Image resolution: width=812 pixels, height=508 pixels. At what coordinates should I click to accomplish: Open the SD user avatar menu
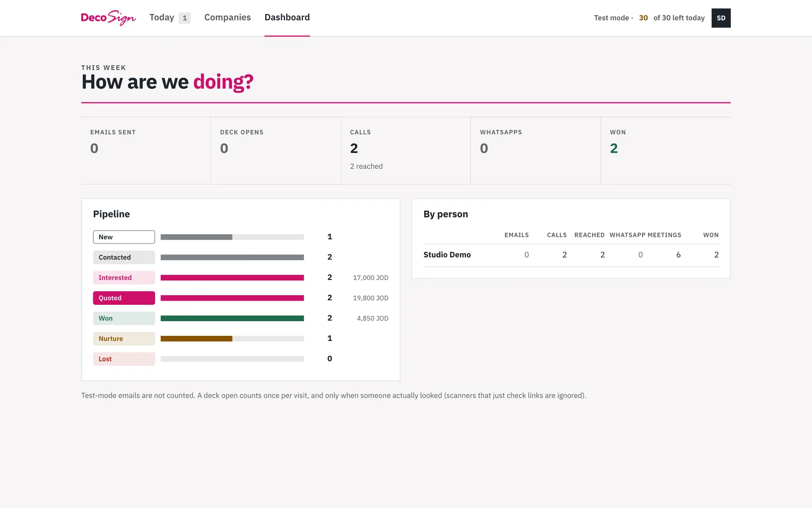pyautogui.click(x=721, y=18)
